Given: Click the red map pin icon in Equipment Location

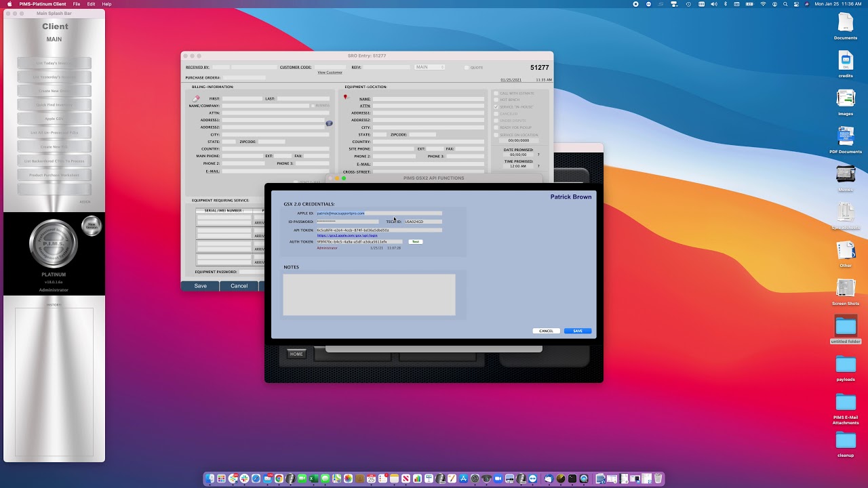Looking at the screenshot, I should point(345,98).
